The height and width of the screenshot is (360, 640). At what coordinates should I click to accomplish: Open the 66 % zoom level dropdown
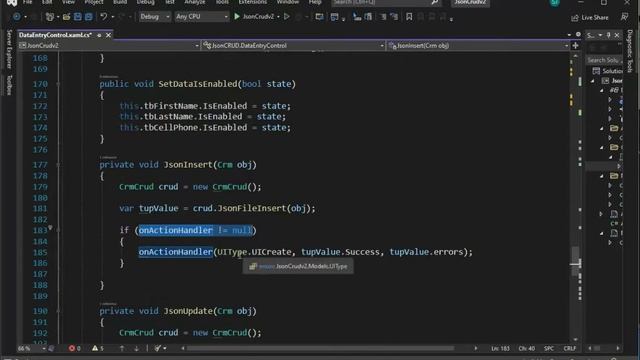pos(32,348)
